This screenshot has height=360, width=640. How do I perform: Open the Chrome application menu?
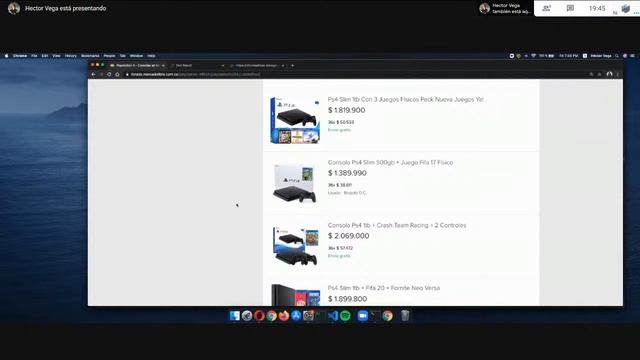point(20,56)
